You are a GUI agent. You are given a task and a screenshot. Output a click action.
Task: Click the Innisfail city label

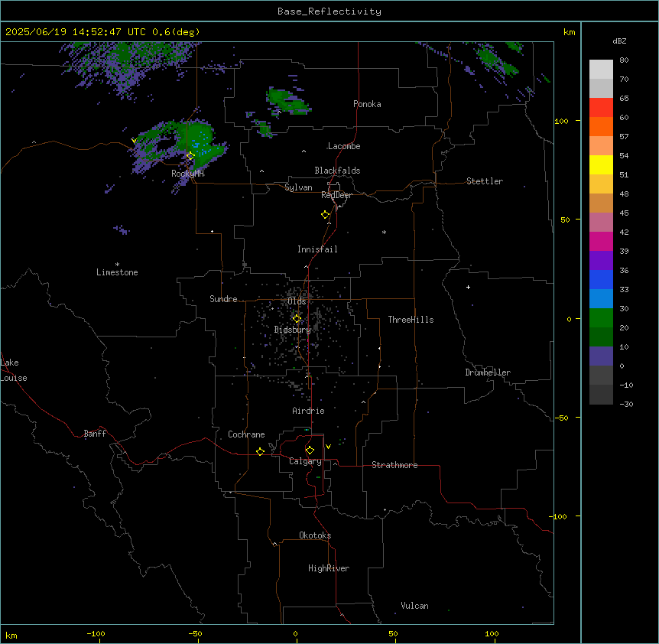pyautogui.click(x=317, y=249)
